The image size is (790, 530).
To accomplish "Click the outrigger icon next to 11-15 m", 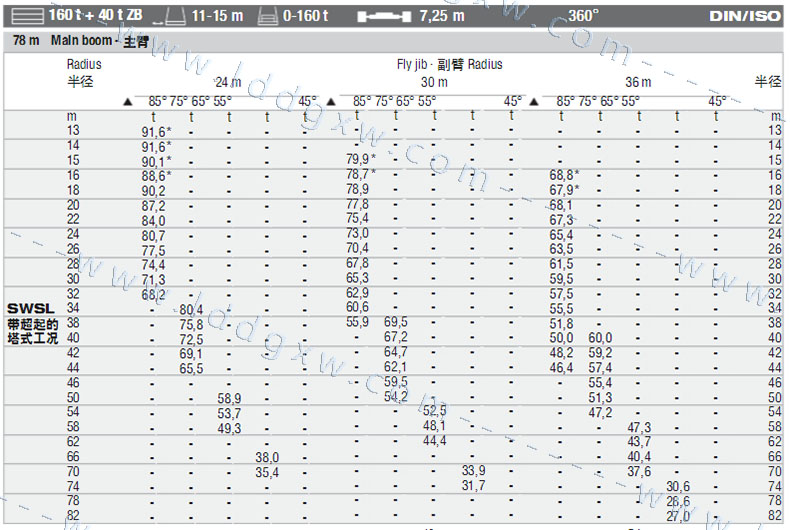I will (175, 16).
